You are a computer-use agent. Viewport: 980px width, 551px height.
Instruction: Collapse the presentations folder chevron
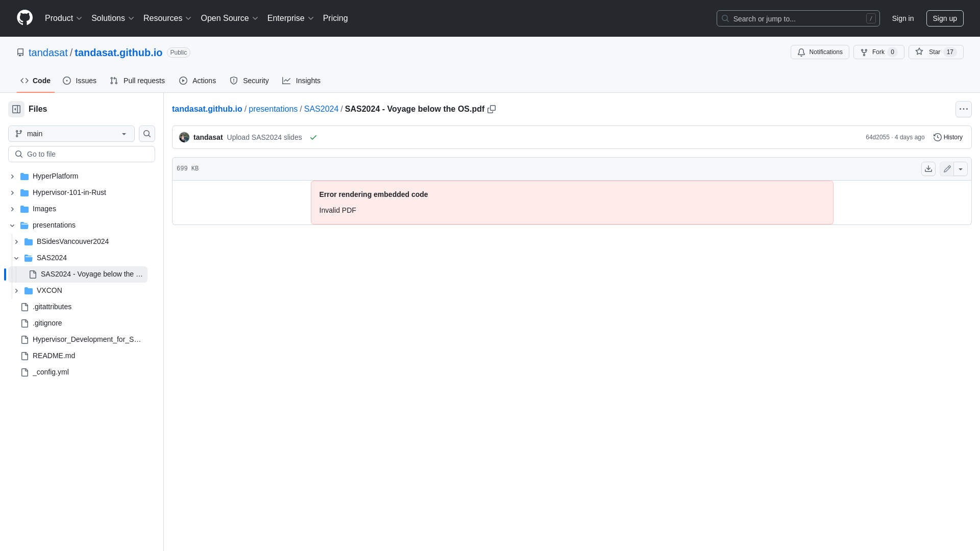pos(12,226)
